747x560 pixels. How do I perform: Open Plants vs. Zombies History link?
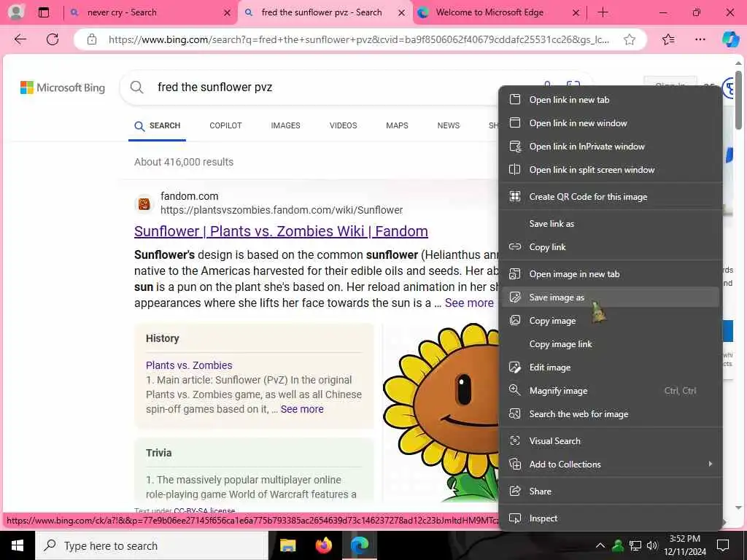click(x=189, y=365)
